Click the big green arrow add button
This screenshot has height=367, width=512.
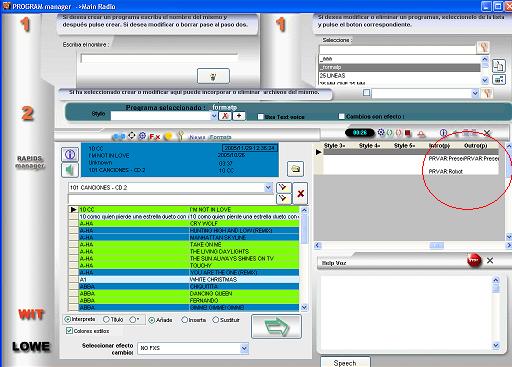tap(276, 327)
